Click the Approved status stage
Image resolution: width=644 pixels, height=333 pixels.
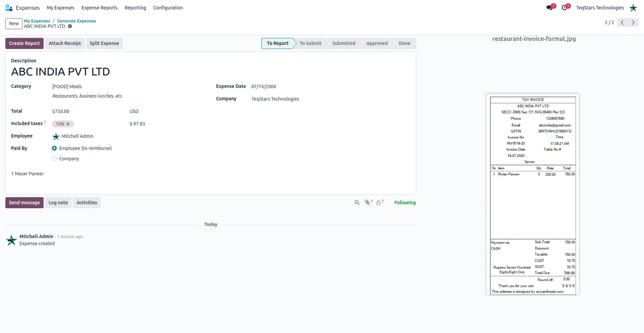pos(377,43)
